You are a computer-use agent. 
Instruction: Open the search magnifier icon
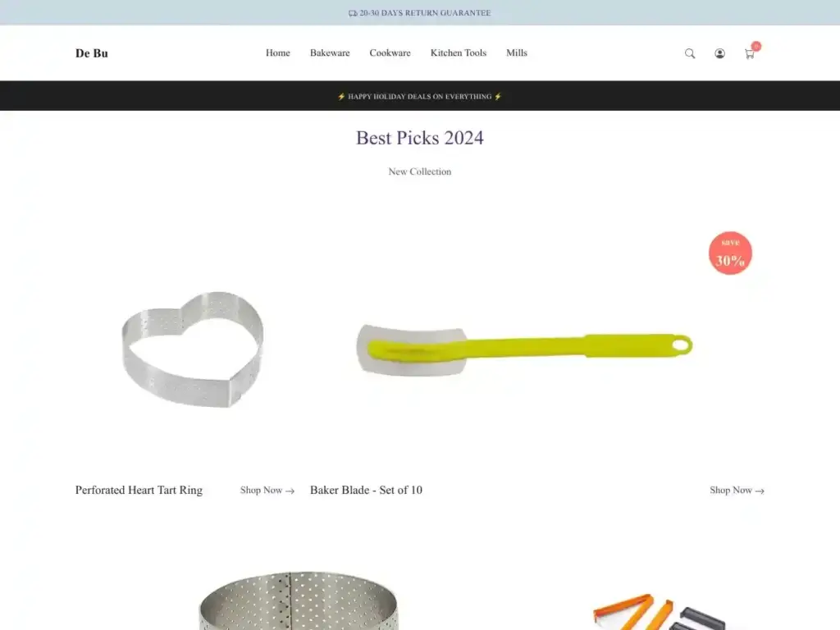(x=689, y=53)
